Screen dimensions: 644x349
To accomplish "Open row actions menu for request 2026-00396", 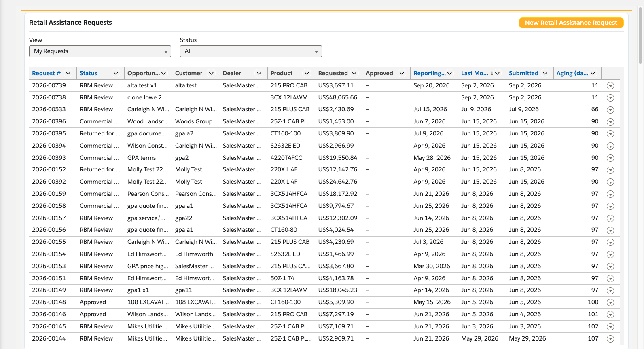I will [x=610, y=122].
